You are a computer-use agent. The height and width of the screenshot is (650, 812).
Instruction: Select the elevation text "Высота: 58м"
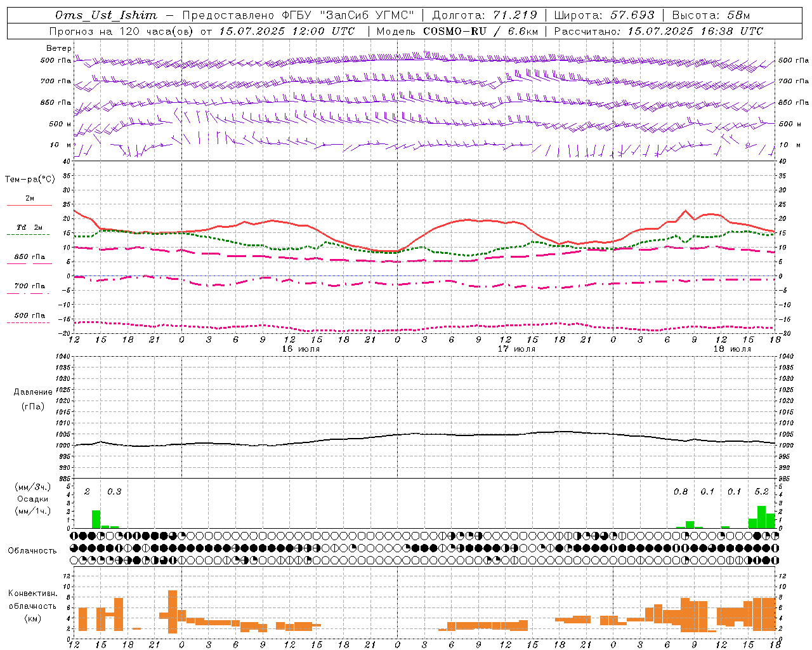click(x=710, y=15)
